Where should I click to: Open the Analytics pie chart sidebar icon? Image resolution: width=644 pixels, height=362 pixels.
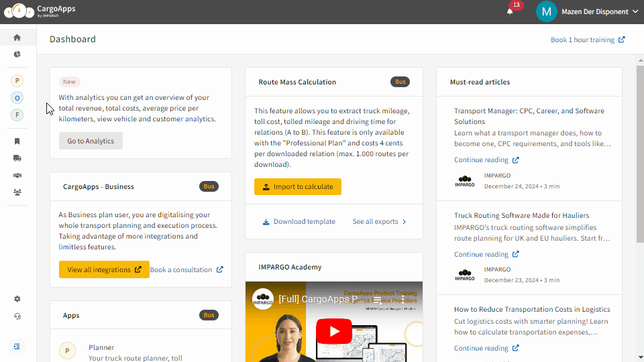point(17,54)
